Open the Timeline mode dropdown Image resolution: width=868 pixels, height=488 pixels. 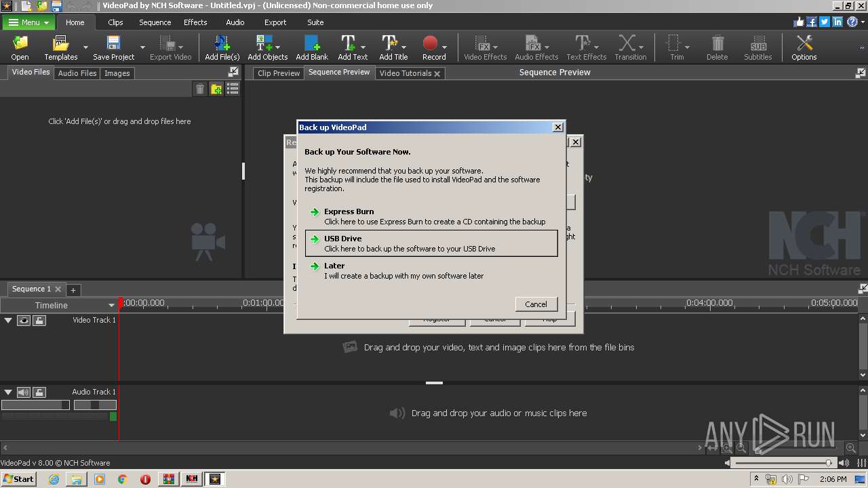59,305
